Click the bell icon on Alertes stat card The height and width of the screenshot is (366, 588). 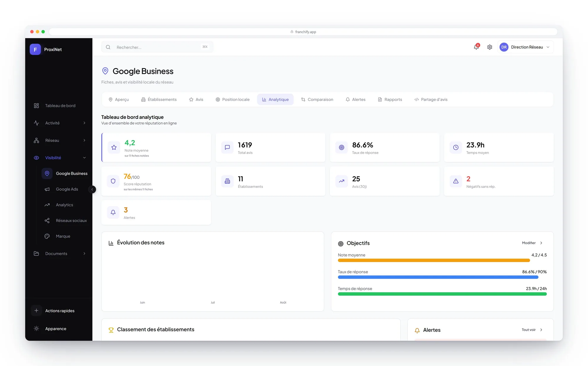pos(113,212)
